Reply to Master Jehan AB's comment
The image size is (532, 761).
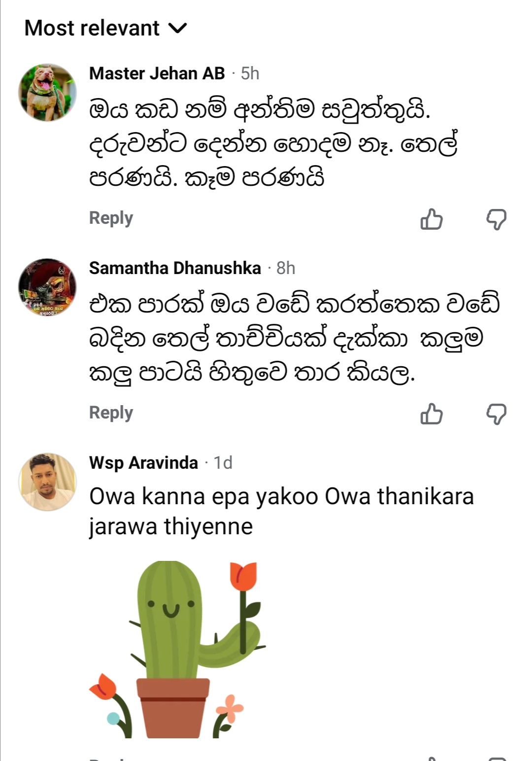pyautogui.click(x=111, y=218)
